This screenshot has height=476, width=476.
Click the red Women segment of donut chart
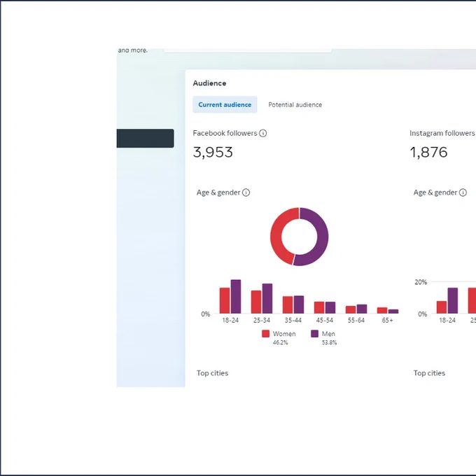pyautogui.click(x=276, y=234)
